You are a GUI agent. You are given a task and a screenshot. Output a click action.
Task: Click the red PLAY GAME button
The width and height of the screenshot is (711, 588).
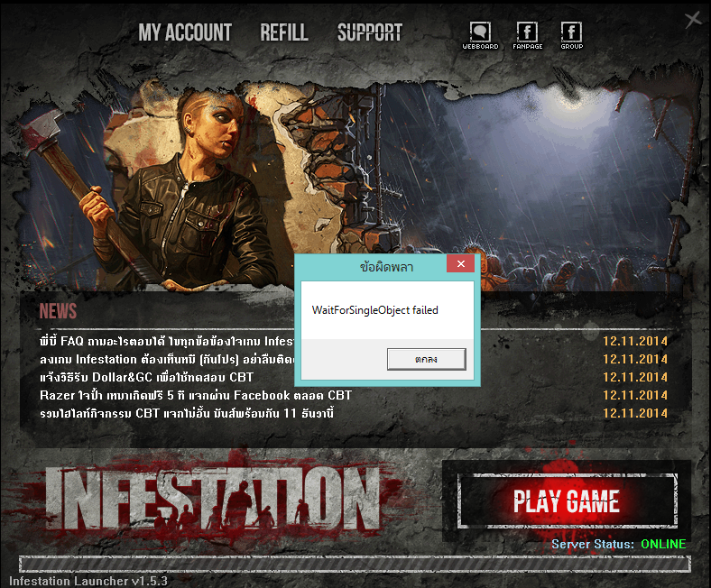567,501
